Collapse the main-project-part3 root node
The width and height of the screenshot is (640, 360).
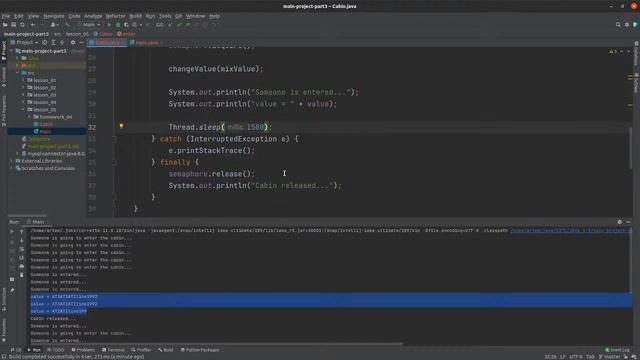[12, 51]
